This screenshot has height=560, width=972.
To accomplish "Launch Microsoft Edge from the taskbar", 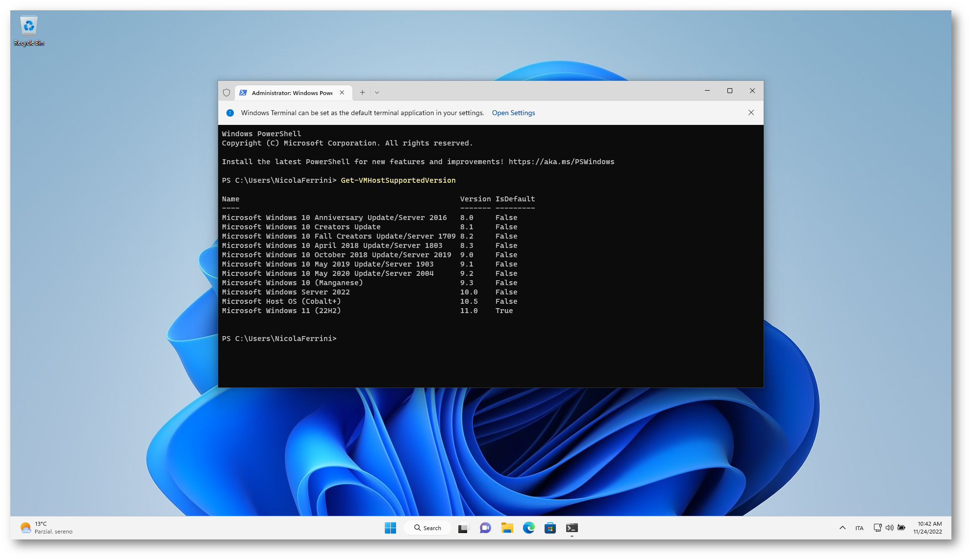I will coord(528,528).
